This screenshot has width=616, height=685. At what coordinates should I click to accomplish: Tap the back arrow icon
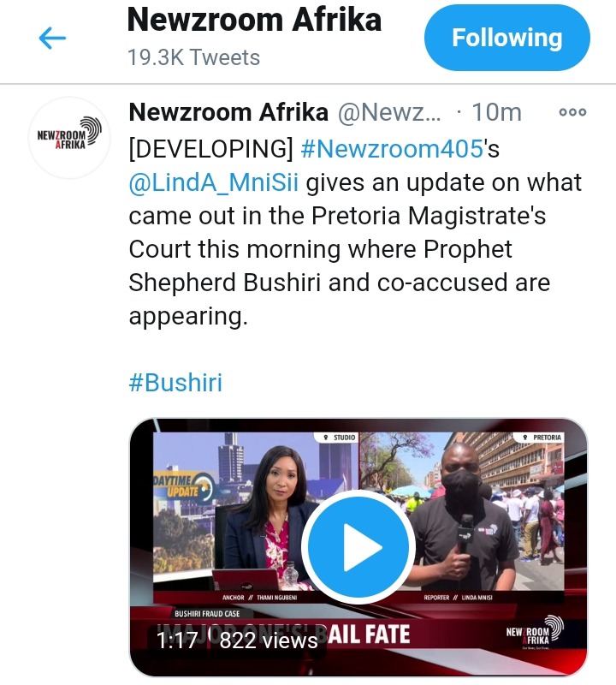point(52,38)
